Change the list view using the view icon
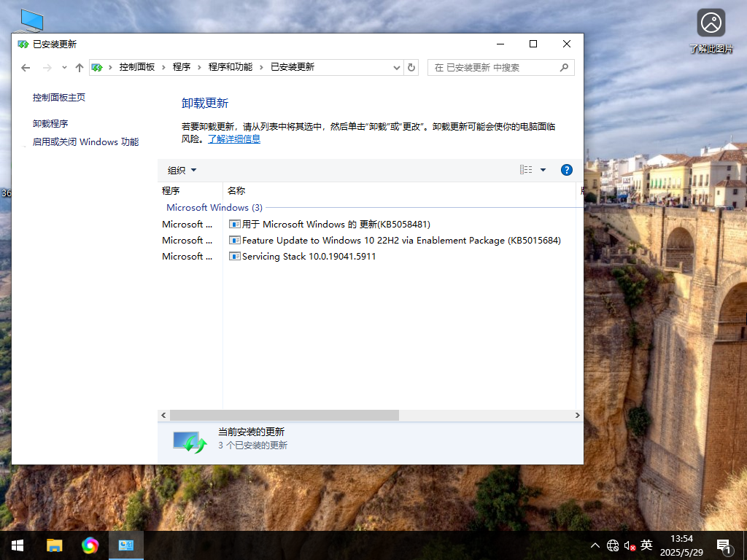This screenshot has width=747, height=560. tap(526, 169)
